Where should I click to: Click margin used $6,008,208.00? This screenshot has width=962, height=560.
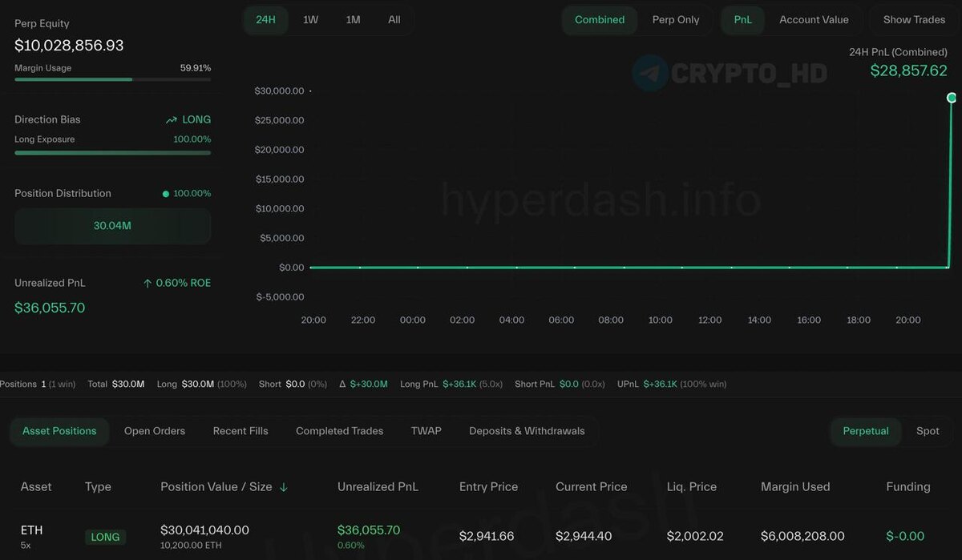tap(802, 536)
